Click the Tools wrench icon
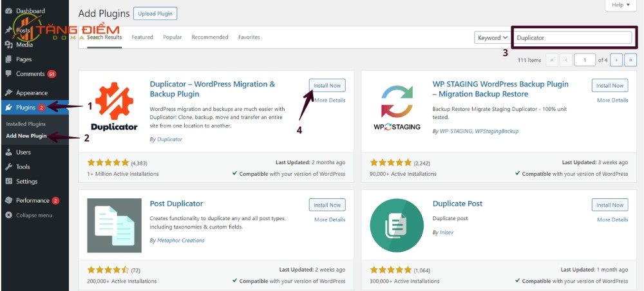The height and width of the screenshot is (291, 644). [x=8, y=167]
